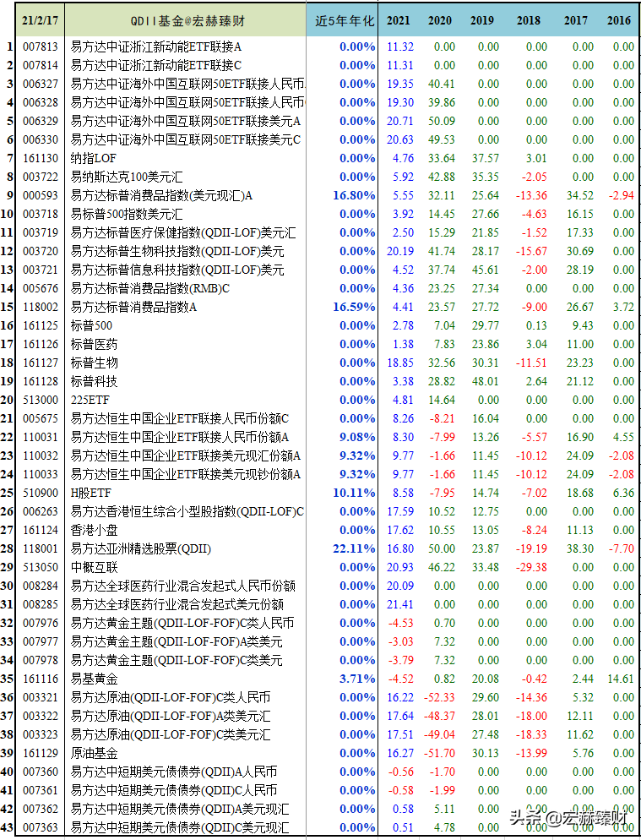Select fund code 513000
Image resolution: width=641 pixels, height=840 pixels.
click(x=41, y=400)
